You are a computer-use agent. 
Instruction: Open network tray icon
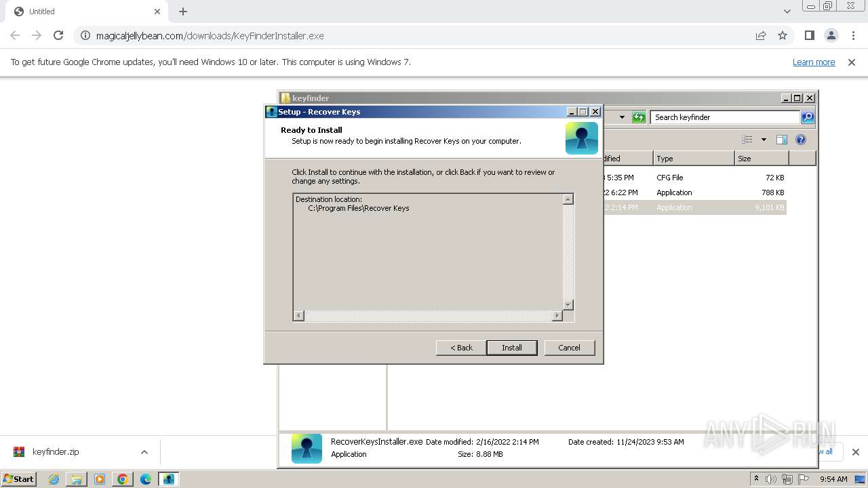pos(787,479)
